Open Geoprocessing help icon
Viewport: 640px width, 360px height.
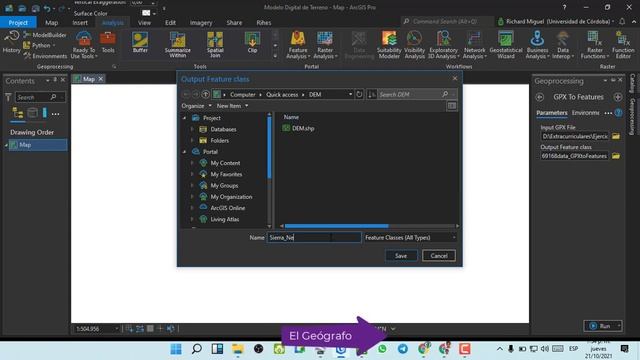(619, 113)
